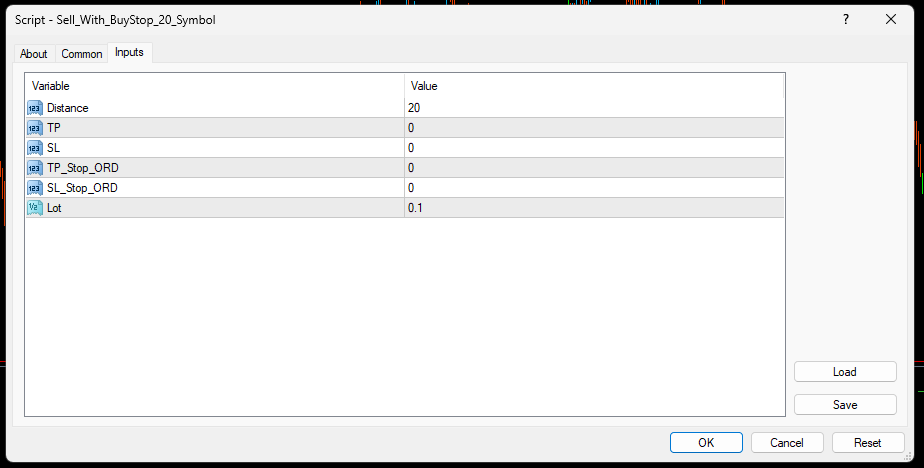Edit the Distance value field
The width and height of the screenshot is (924, 468).
tap(593, 108)
